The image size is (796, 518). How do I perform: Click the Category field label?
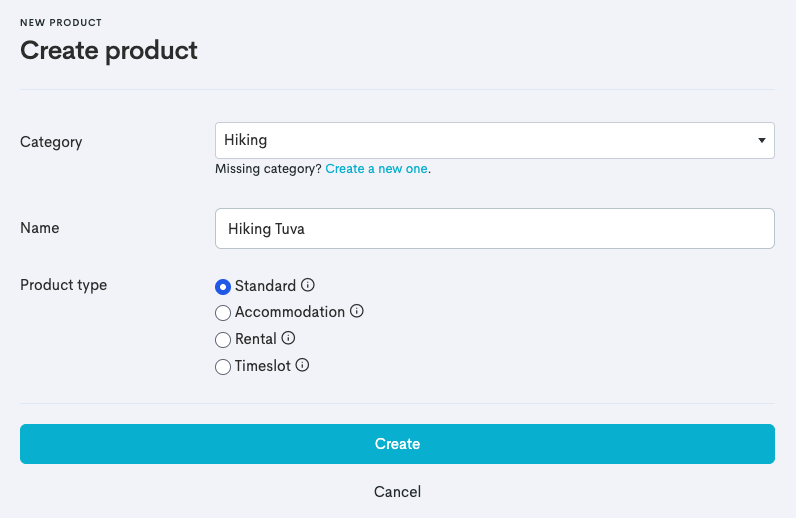click(x=51, y=142)
